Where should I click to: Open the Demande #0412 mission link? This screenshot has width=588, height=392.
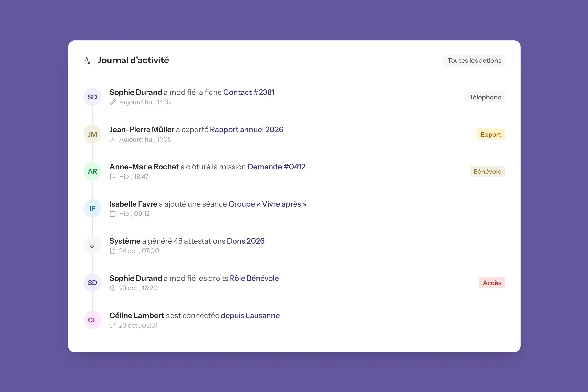(x=276, y=167)
